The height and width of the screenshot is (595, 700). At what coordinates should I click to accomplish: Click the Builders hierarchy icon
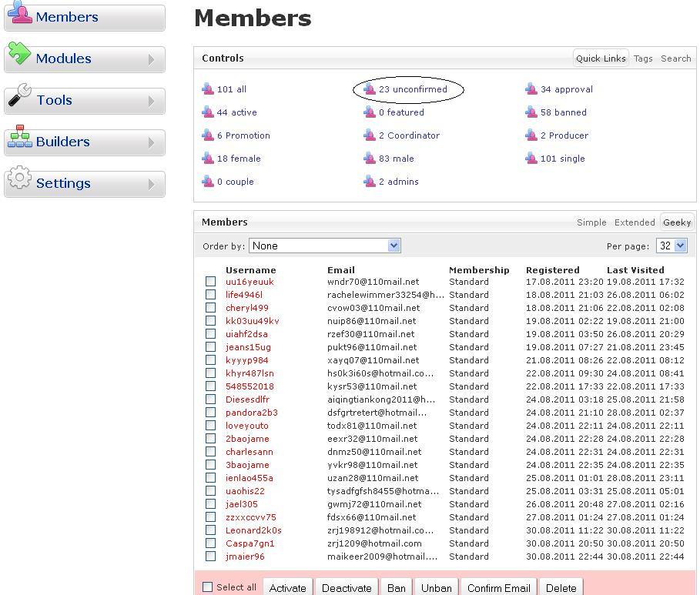click(x=19, y=139)
